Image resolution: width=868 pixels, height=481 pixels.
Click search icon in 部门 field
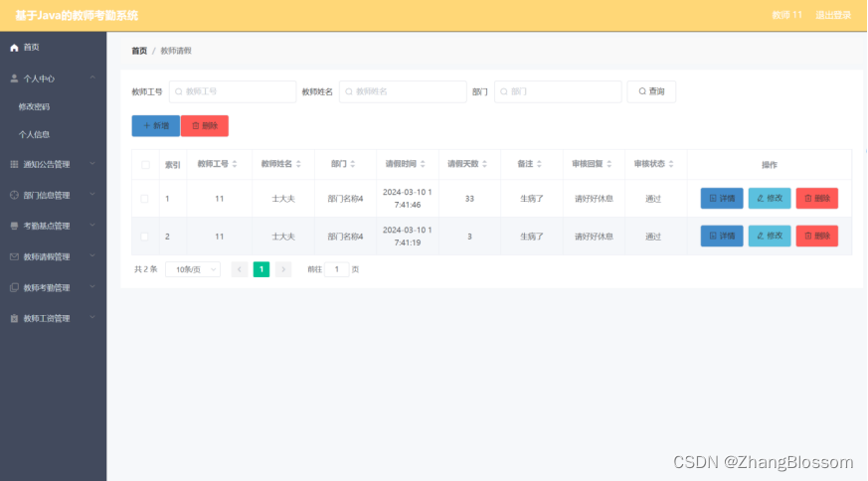click(x=504, y=91)
